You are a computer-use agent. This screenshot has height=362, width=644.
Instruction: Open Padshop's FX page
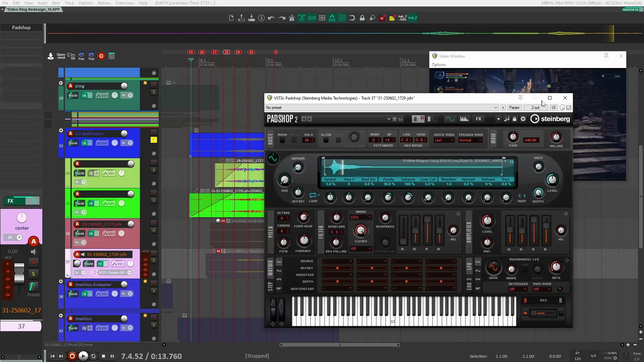coord(479,119)
